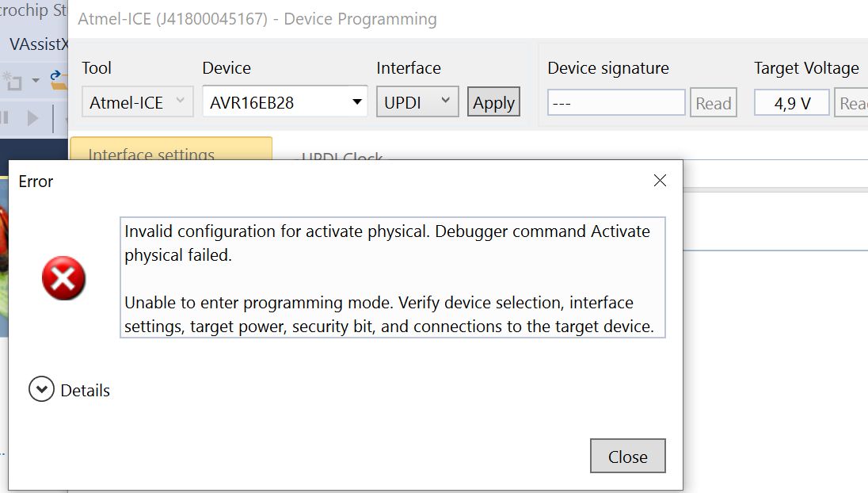Open the VAssistX menu
This screenshot has width=868, height=493.
tap(39, 44)
